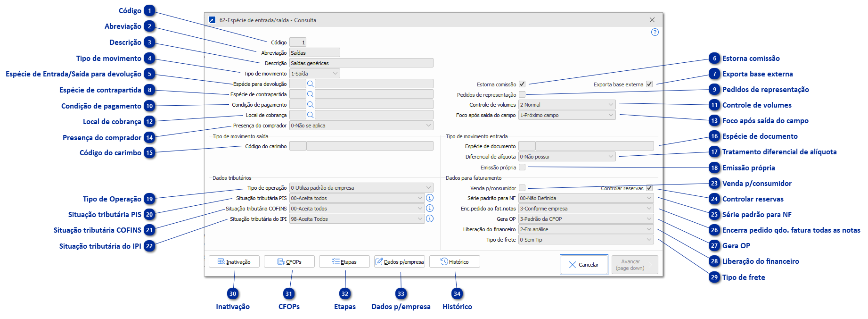The image size is (868, 319).
Task: Click the info icon beside Situação tributária PIS
Action: click(x=429, y=198)
